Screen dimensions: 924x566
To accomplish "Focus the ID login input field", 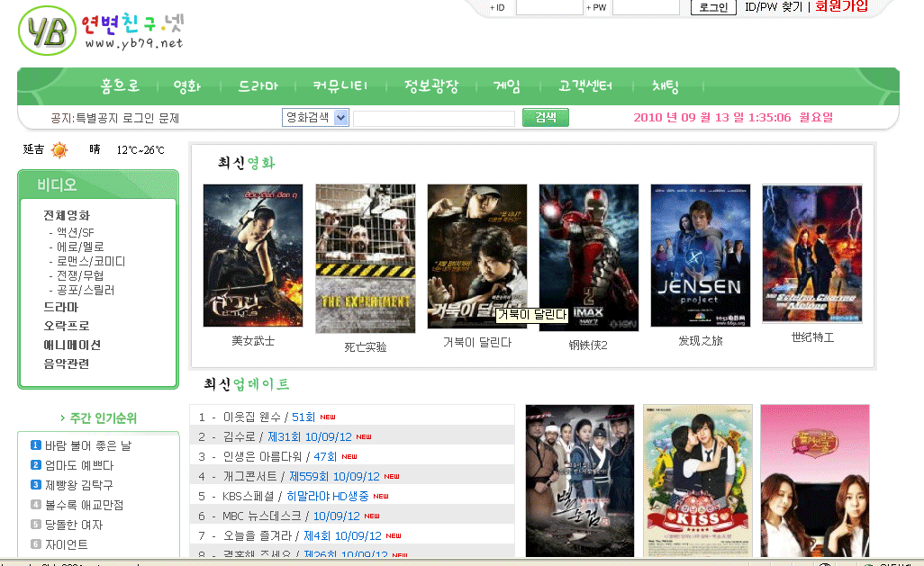I will (549, 7).
